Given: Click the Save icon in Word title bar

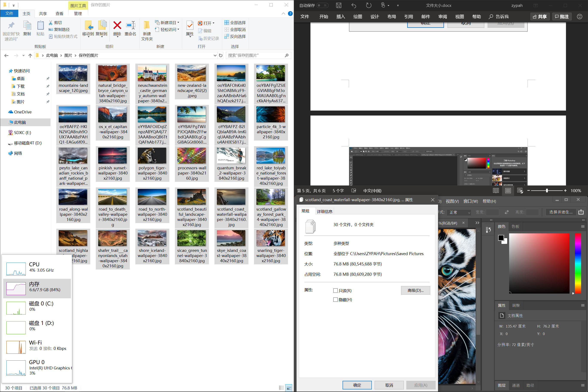Looking at the screenshot, I should pyautogui.click(x=338, y=6).
